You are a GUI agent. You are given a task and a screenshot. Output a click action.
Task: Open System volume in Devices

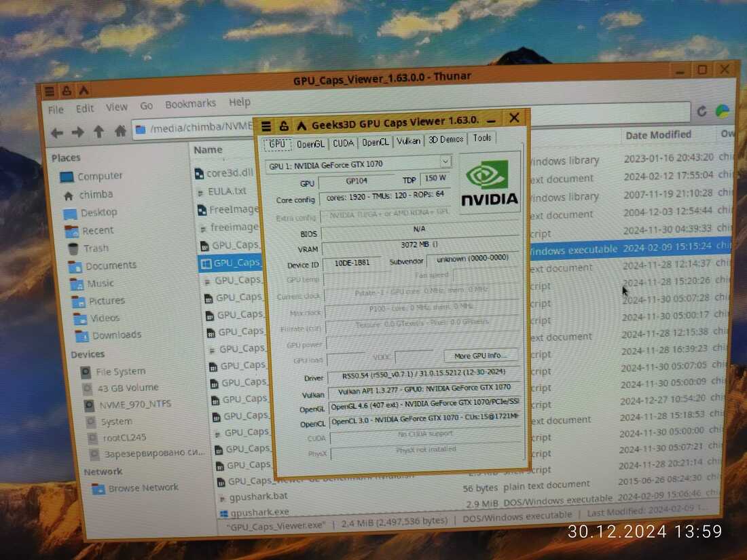(109, 422)
